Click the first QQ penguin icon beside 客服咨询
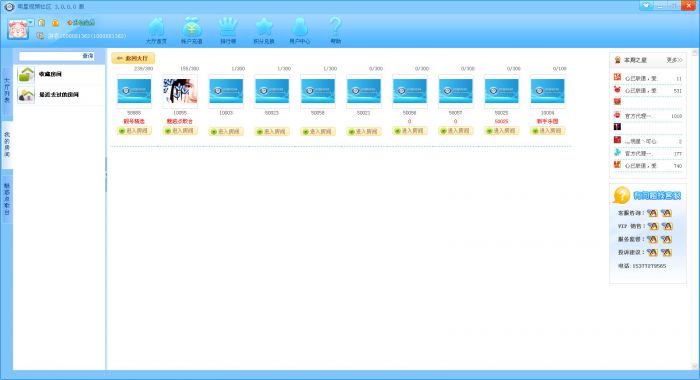Viewport: 700px width, 380px height. (652, 213)
